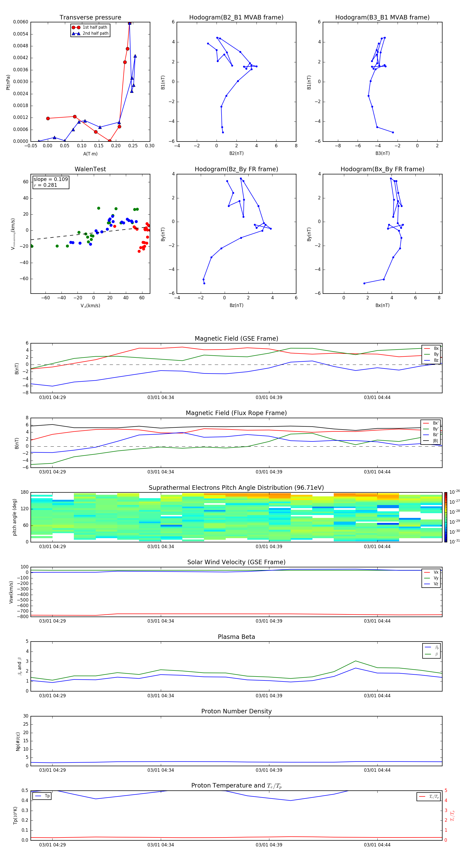
Task: Click the '10^-31' colorbar label
Action: pos(455,542)
